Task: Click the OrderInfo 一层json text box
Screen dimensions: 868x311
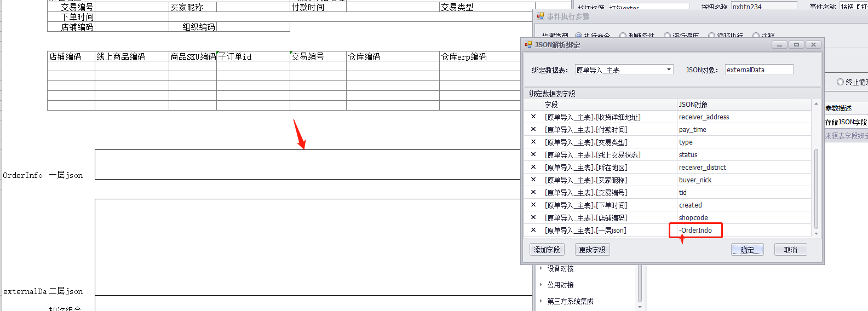Action: coord(308,164)
